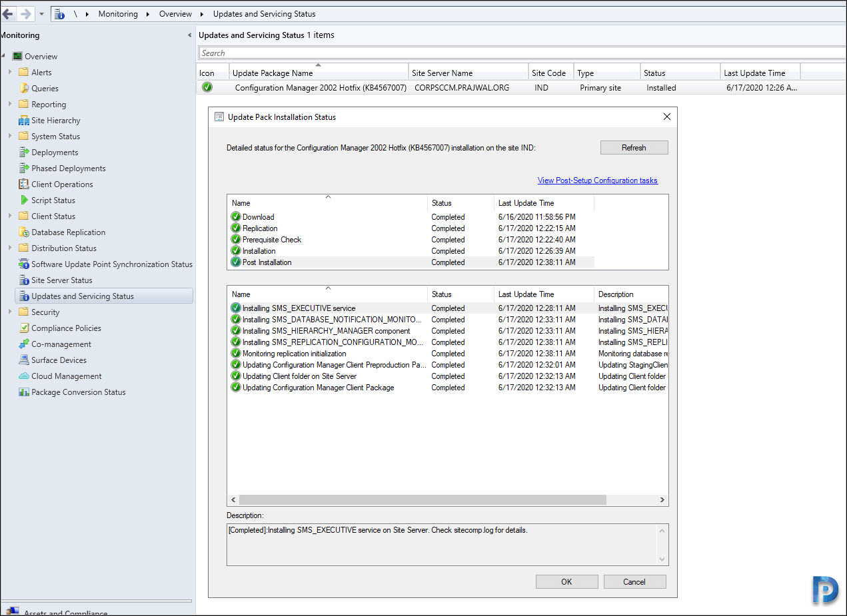The height and width of the screenshot is (616, 847).
Task: Click green check icon beside Download step
Action: pyautogui.click(x=236, y=217)
